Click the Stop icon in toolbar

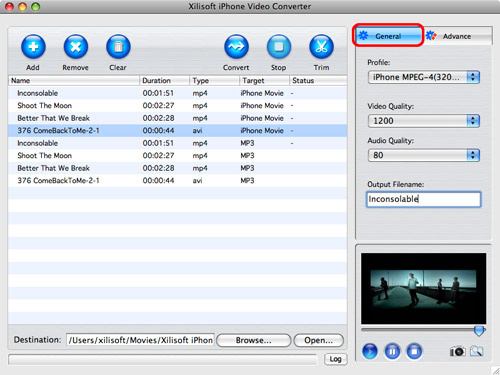(x=279, y=47)
